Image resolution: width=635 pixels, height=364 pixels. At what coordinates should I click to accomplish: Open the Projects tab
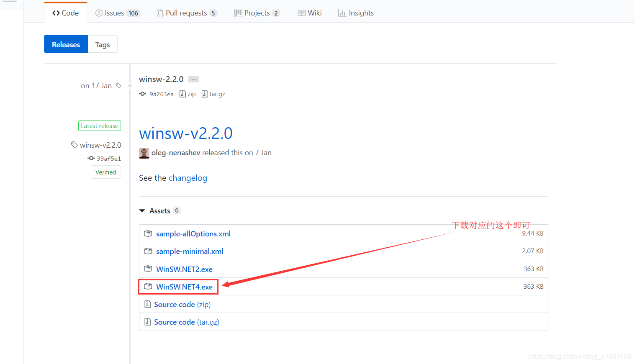pyautogui.click(x=257, y=13)
